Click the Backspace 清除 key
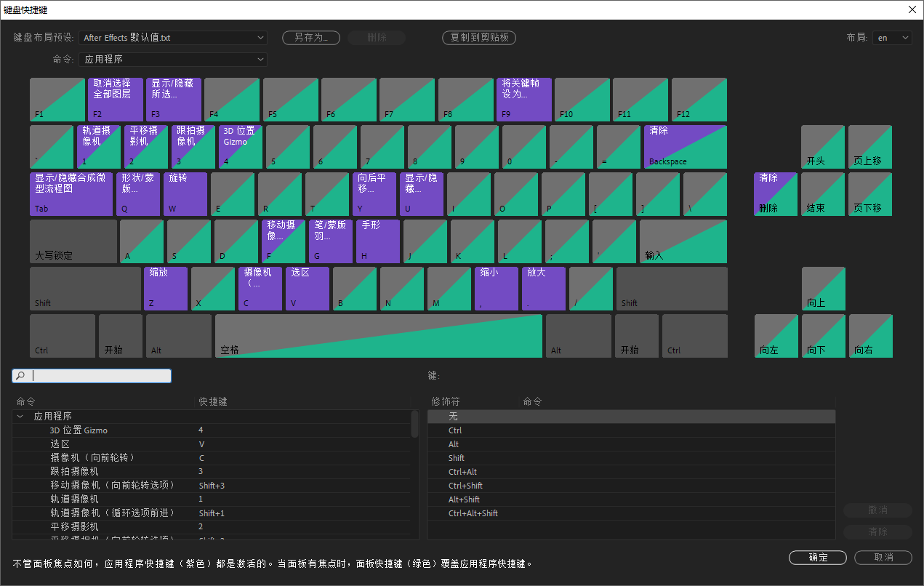The height and width of the screenshot is (586, 924). 684,146
